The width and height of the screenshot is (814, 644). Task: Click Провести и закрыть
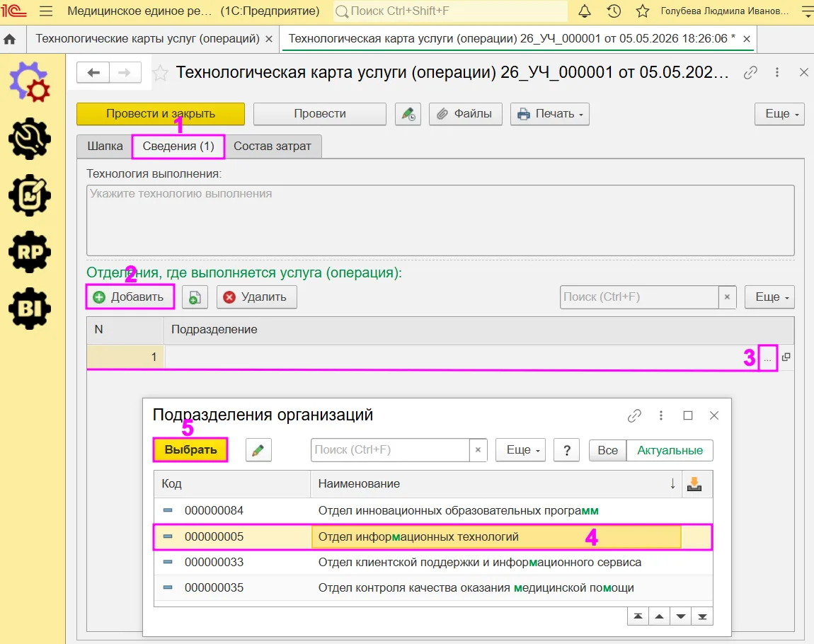pos(161,114)
